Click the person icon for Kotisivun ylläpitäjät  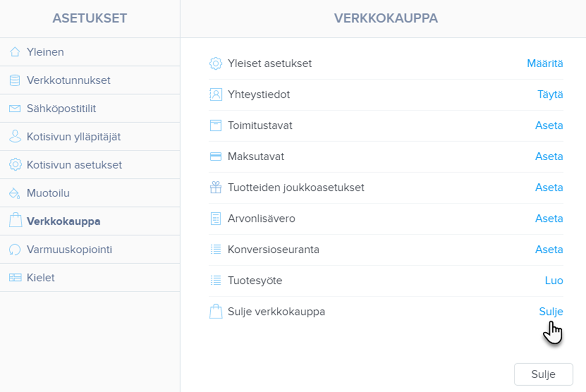pyautogui.click(x=15, y=137)
